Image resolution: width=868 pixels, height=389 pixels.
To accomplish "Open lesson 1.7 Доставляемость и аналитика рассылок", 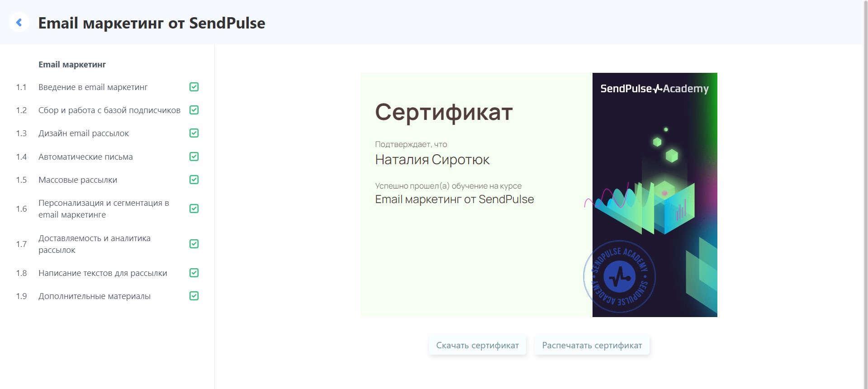I will [x=95, y=244].
